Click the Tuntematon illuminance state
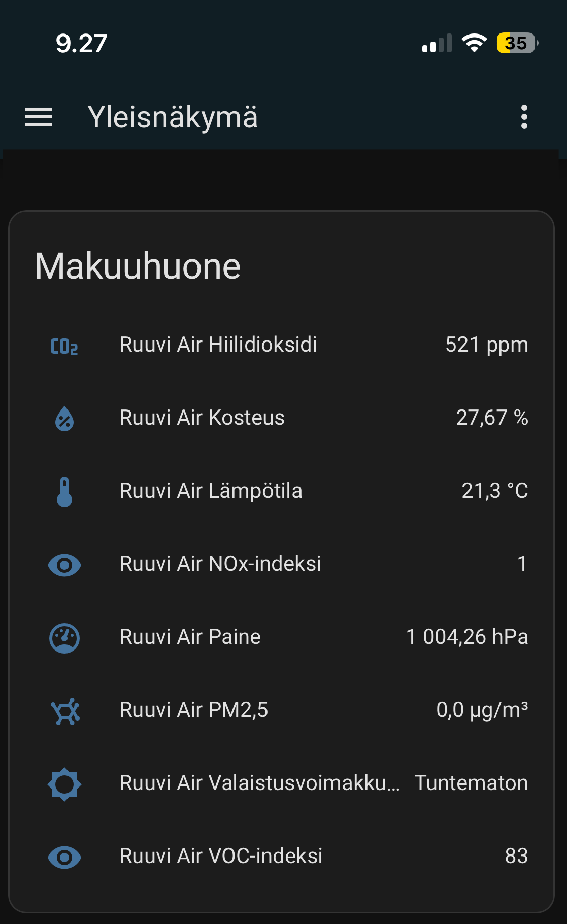 coord(471,783)
